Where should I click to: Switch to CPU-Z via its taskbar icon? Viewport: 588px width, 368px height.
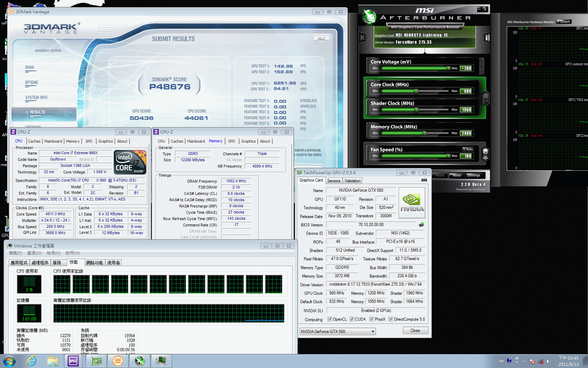(73, 361)
